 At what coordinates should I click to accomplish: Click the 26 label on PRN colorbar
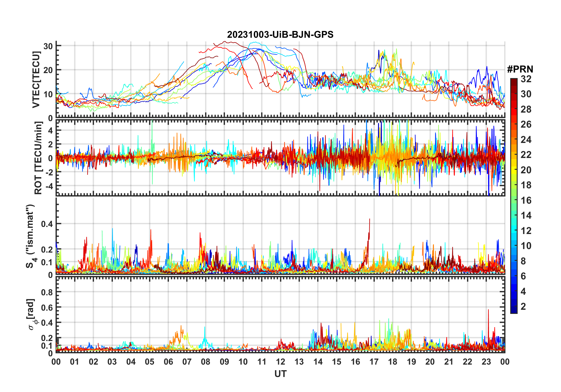(x=526, y=124)
